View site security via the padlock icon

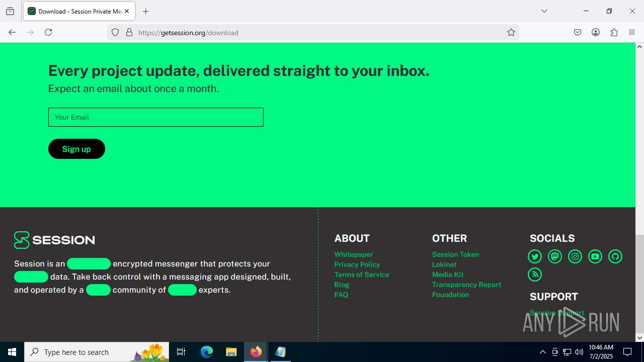point(129,32)
